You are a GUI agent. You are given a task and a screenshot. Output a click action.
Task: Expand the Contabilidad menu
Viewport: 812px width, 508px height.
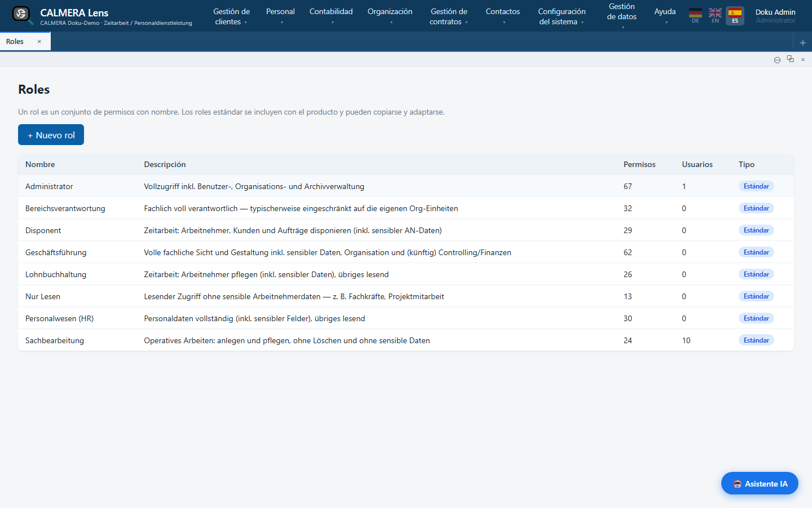coord(331,16)
